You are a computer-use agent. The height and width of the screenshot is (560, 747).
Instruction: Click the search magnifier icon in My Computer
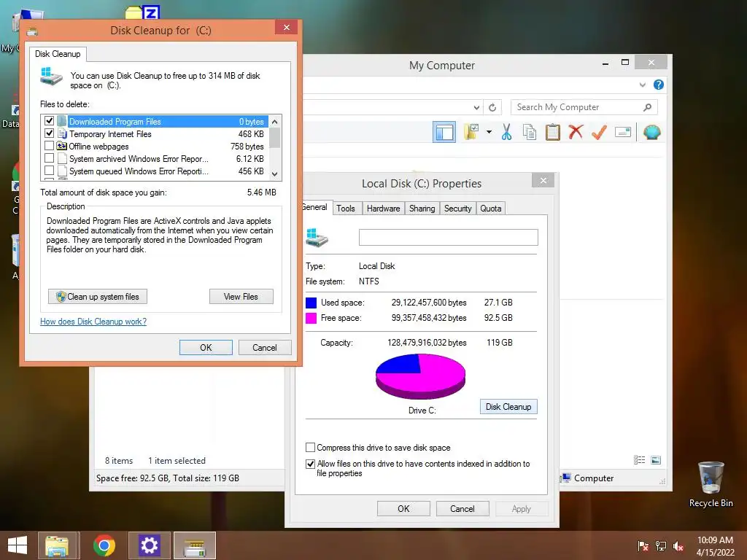(647, 107)
